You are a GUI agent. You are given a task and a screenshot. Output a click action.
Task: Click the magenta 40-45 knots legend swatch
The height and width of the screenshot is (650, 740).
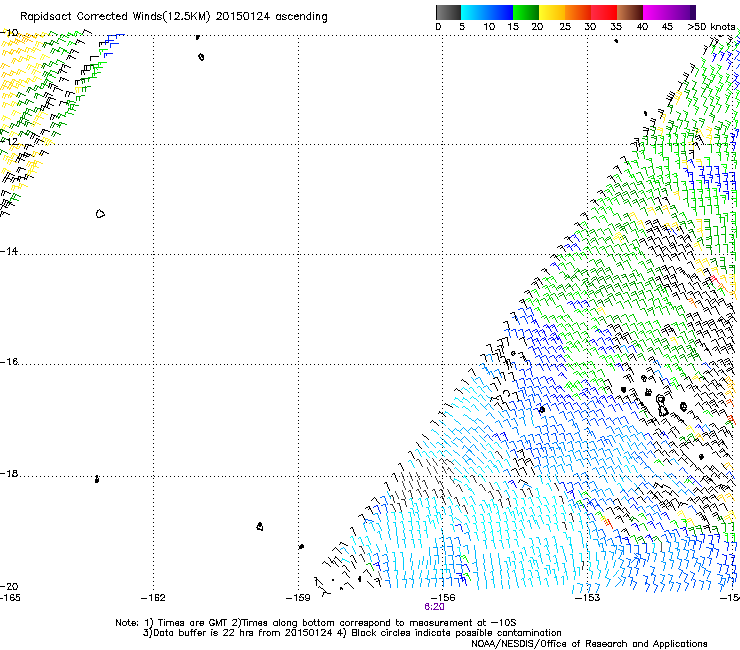coord(656,12)
